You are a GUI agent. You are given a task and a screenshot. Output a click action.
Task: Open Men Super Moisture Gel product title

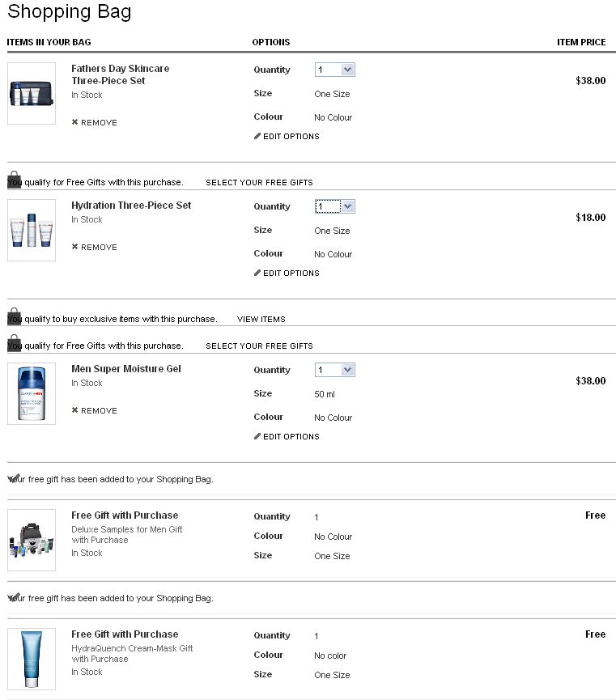pyautogui.click(x=126, y=369)
